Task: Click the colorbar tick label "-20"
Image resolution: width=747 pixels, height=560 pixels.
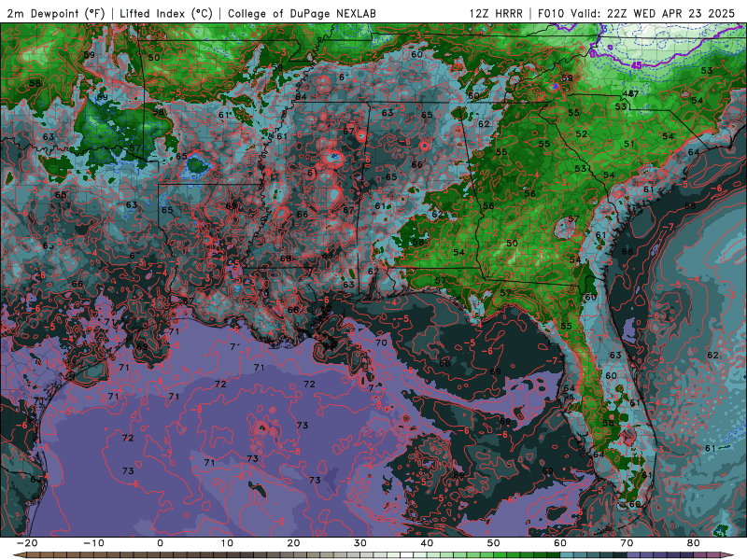Action: (27, 543)
